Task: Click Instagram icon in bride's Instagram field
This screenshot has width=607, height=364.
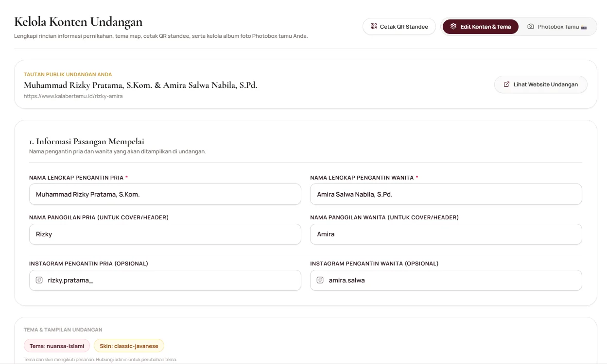Action: pos(320,280)
